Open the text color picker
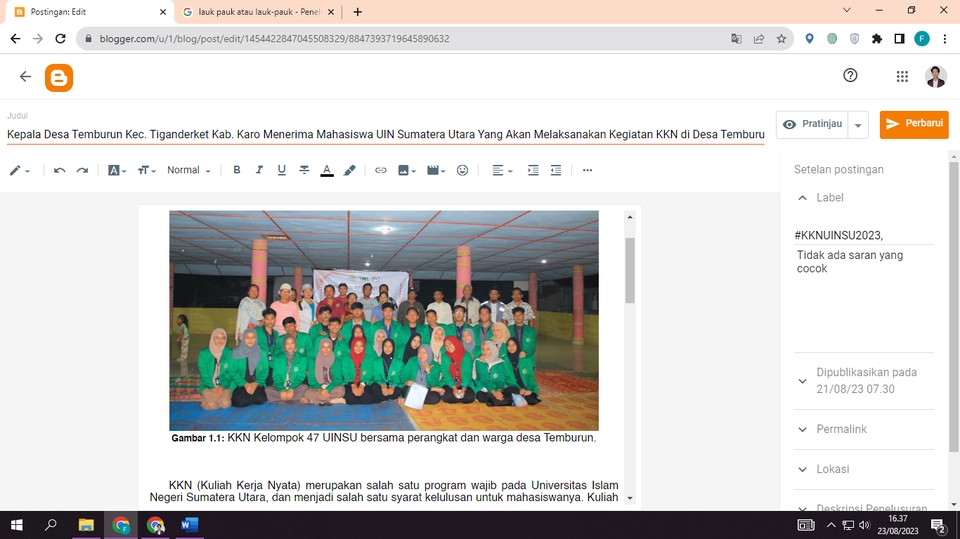The height and width of the screenshot is (539, 960). coord(327,170)
